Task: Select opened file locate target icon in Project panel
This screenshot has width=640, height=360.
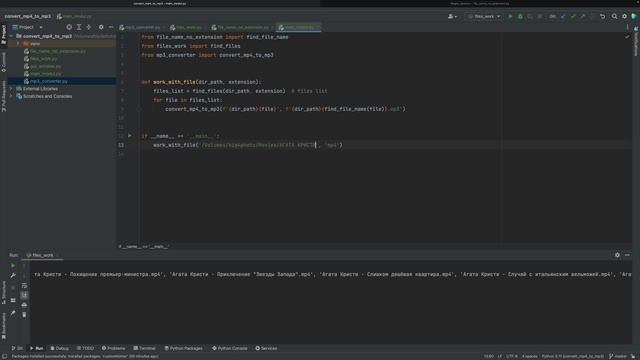Action: tap(69, 27)
